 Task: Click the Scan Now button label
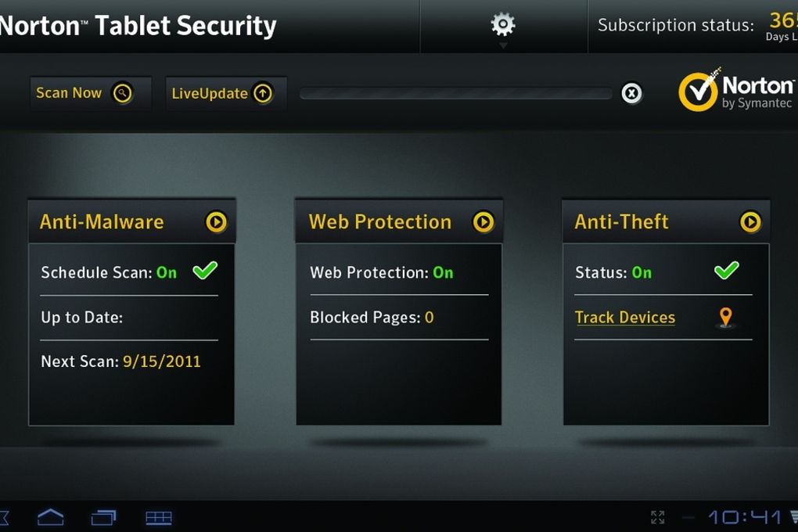(x=69, y=93)
